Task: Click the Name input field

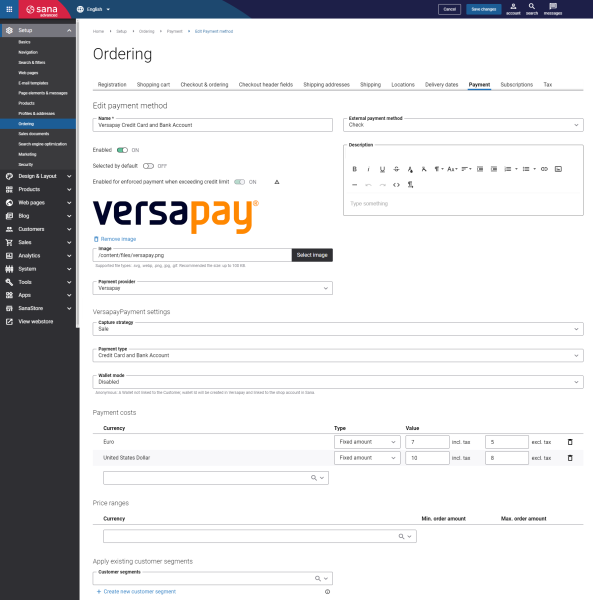Action: pyautogui.click(x=212, y=125)
